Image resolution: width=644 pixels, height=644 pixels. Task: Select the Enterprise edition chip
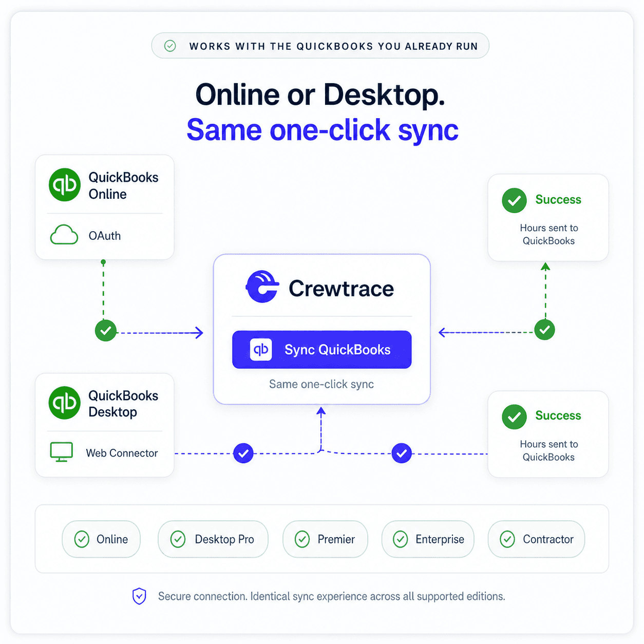click(428, 539)
